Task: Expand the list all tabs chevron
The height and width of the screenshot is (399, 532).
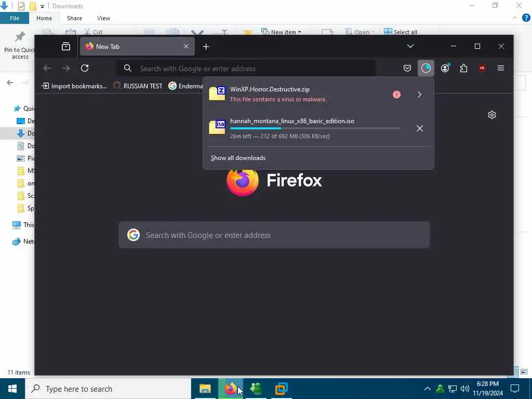Action: click(x=410, y=46)
